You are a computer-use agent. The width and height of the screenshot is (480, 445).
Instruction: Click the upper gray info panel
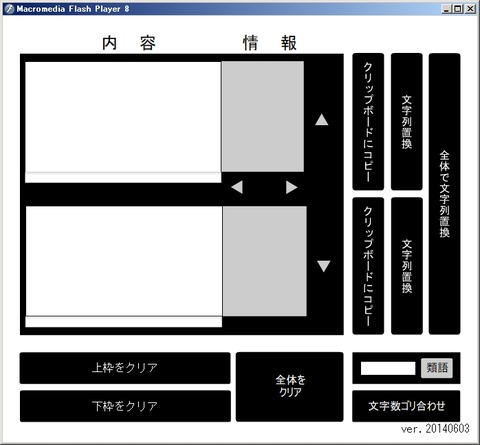click(x=263, y=116)
